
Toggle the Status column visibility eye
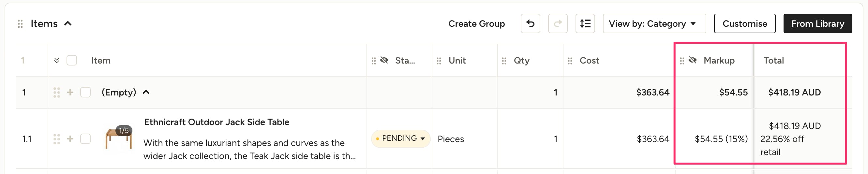click(384, 60)
